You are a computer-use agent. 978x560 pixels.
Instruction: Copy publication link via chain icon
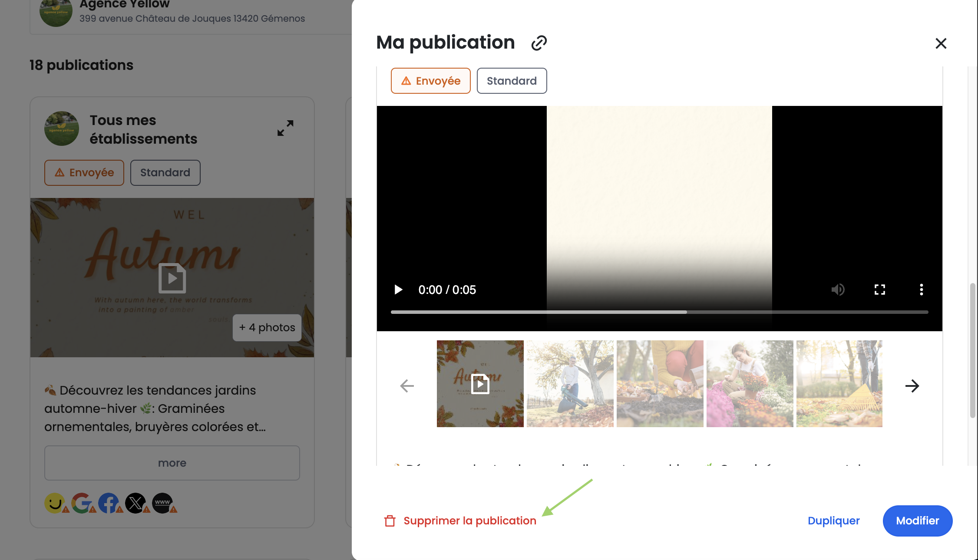coord(539,43)
